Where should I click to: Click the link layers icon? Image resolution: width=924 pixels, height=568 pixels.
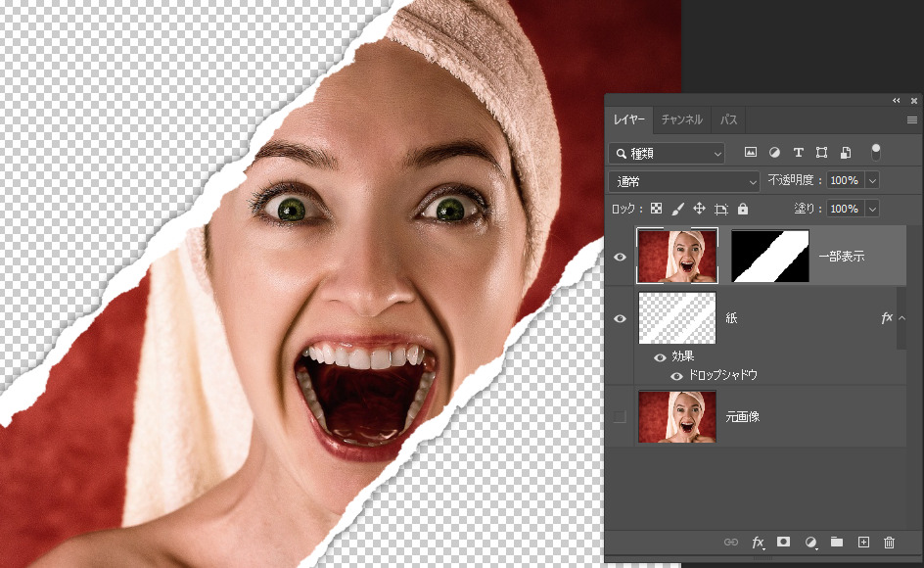(731, 542)
